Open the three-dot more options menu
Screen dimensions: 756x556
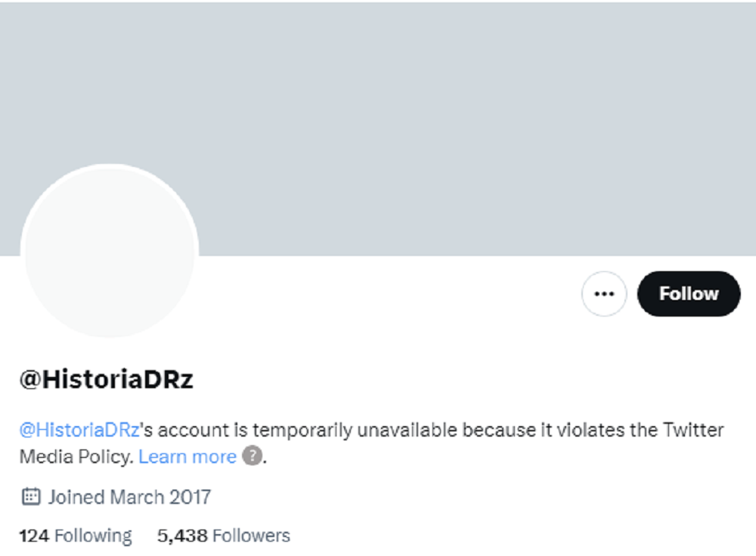(x=604, y=294)
